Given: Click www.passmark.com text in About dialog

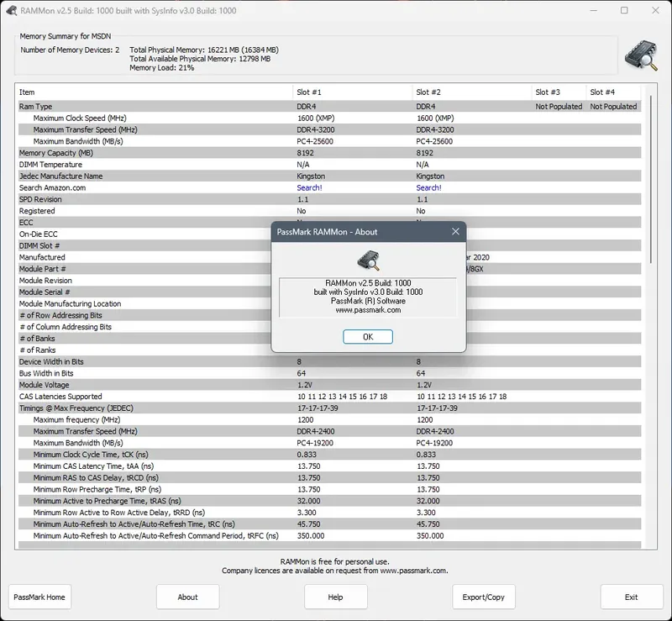Looking at the screenshot, I should [x=368, y=309].
